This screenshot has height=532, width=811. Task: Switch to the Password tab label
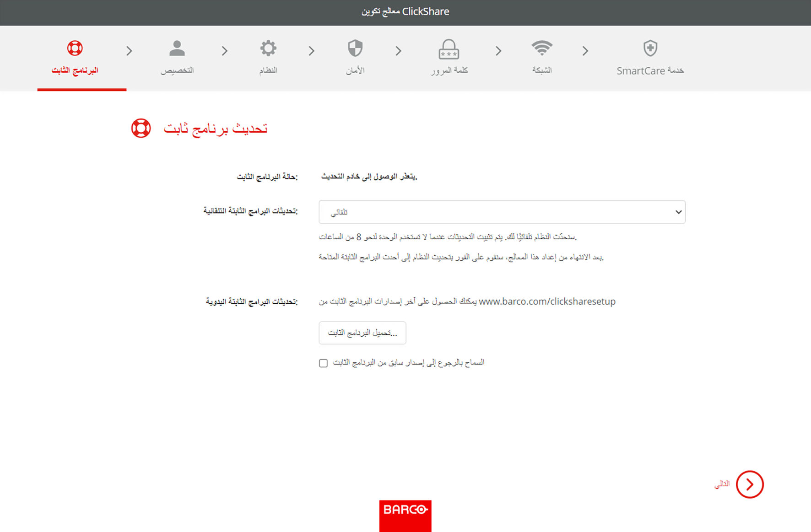click(449, 70)
